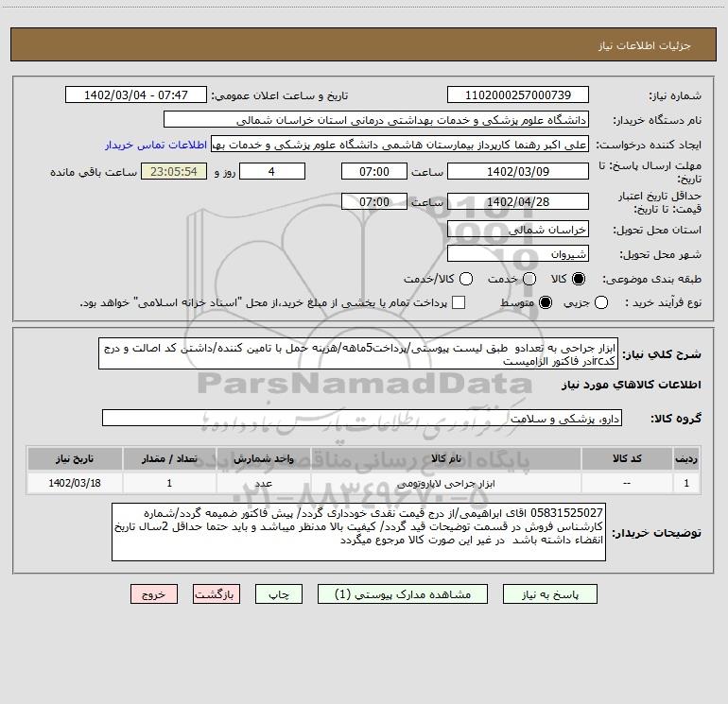The height and width of the screenshot is (704, 728).
Task: Select the متوسط purchase type radio
Action: click(x=546, y=302)
